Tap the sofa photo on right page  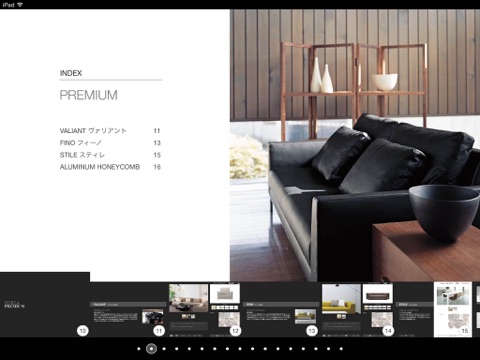pos(355,145)
